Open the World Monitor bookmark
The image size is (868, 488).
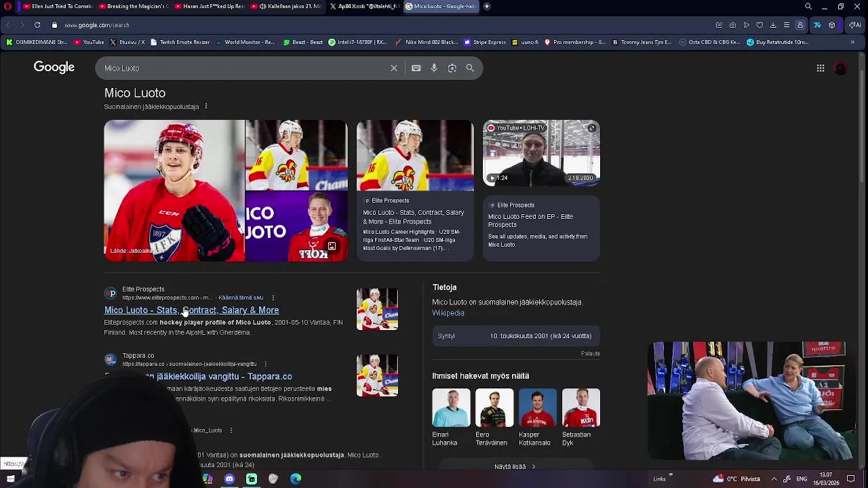point(245,42)
